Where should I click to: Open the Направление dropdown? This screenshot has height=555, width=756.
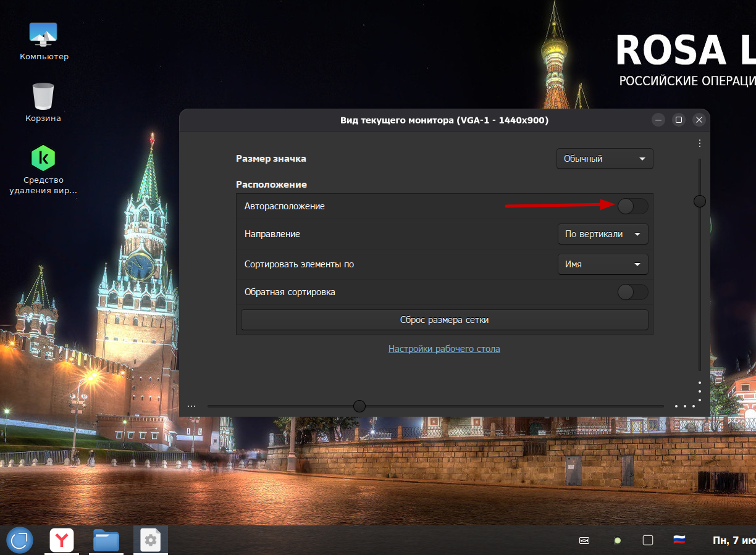(602, 235)
